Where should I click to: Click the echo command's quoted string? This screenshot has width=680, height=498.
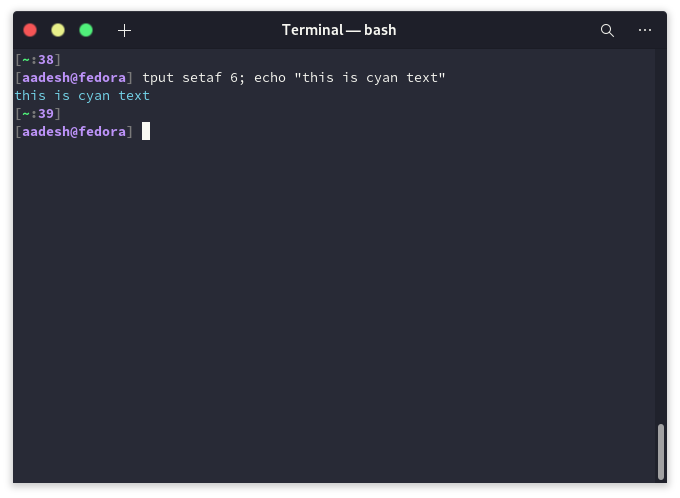coord(370,78)
